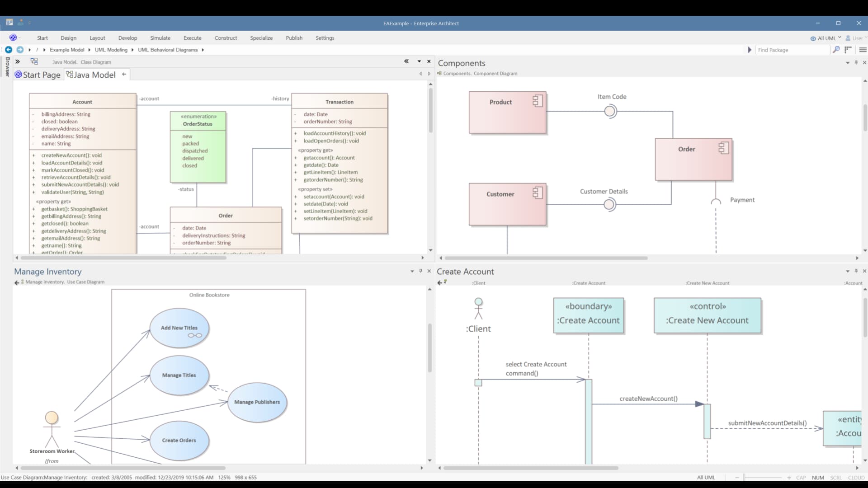Open the All UML perspective dropdown
Image resolution: width=868 pixels, height=488 pixels.
[x=826, y=38]
